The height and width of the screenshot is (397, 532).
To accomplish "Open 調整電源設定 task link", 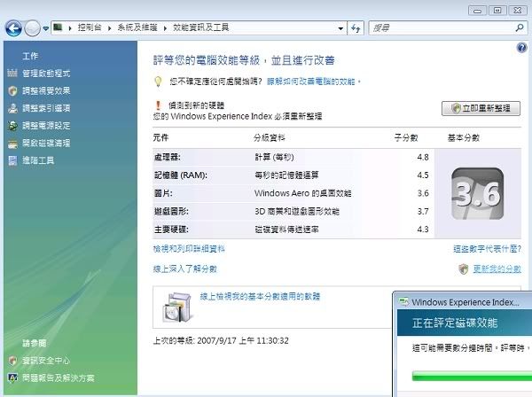I will click(46, 126).
